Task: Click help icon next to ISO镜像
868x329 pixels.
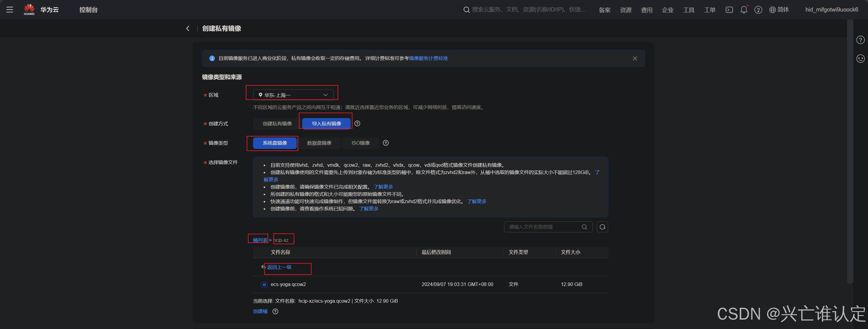Action: pos(386,143)
